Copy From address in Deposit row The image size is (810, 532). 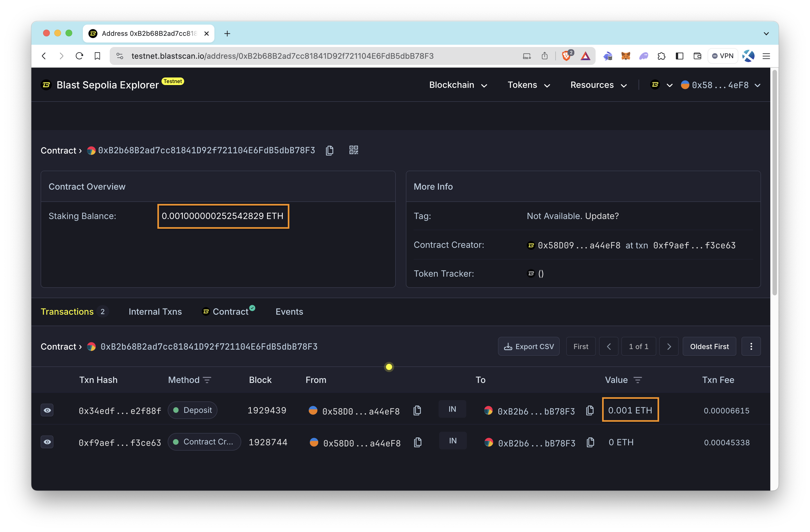(x=417, y=411)
